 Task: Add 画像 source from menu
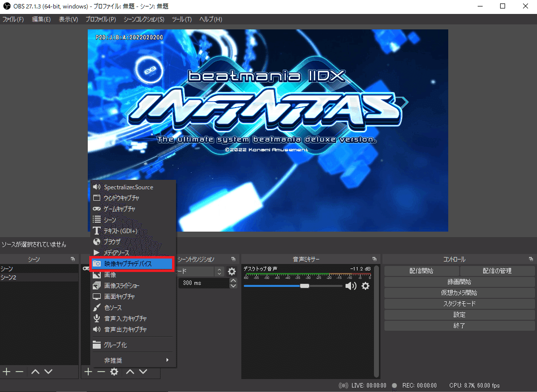coord(133,274)
